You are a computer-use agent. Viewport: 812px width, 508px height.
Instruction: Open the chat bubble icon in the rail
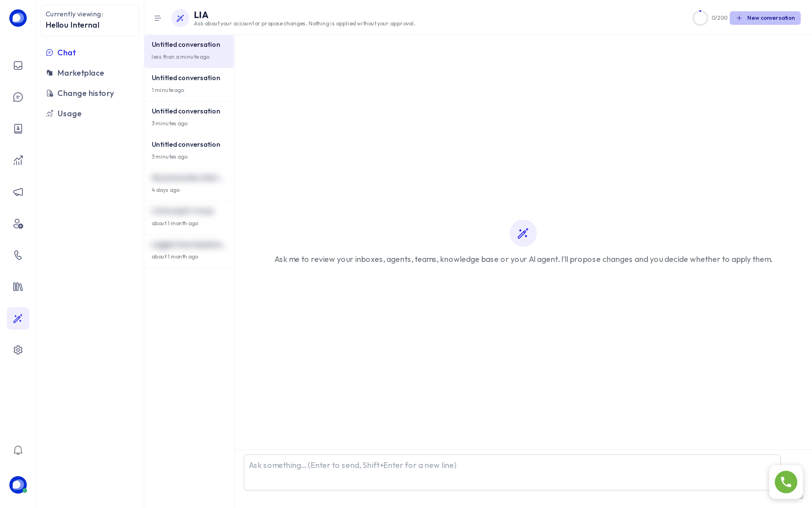click(18, 97)
